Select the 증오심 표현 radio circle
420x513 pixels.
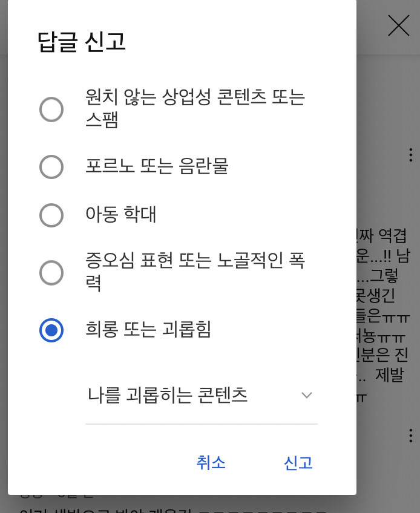tap(51, 272)
